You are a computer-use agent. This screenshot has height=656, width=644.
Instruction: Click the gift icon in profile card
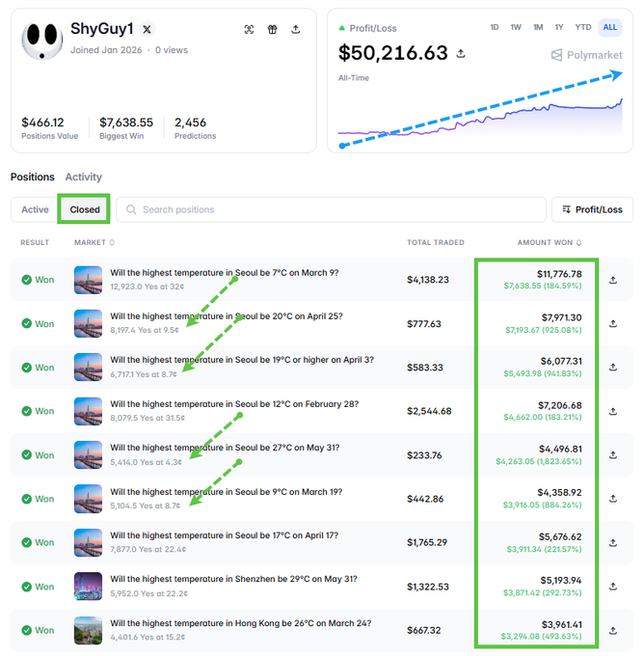272,29
